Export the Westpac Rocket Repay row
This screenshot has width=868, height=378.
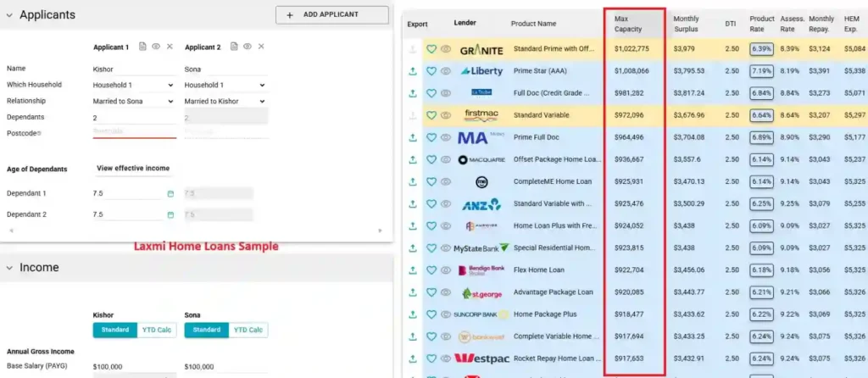(x=413, y=359)
